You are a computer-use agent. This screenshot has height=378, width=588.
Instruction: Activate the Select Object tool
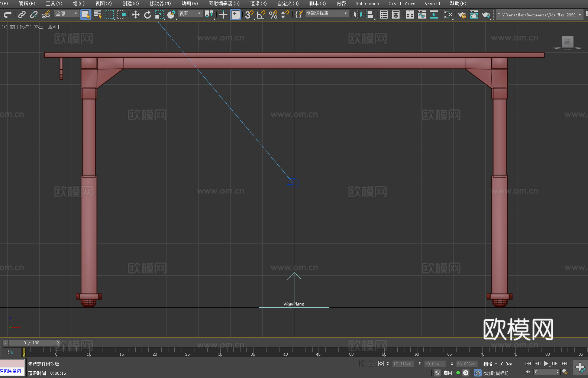[x=86, y=14]
